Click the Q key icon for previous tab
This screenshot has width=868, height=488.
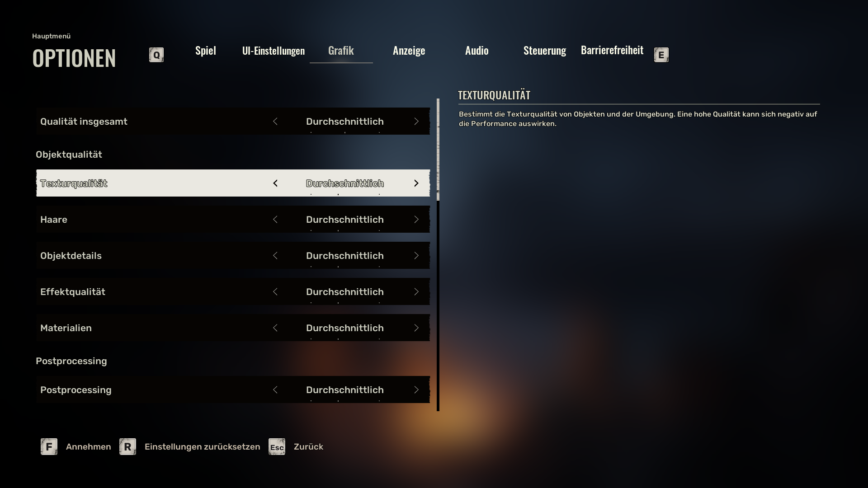pyautogui.click(x=156, y=55)
